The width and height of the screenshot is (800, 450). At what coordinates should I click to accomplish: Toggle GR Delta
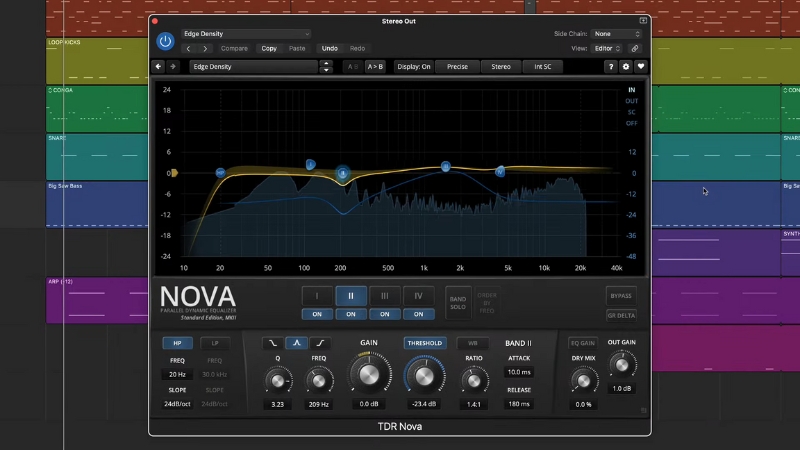[621, 315]
